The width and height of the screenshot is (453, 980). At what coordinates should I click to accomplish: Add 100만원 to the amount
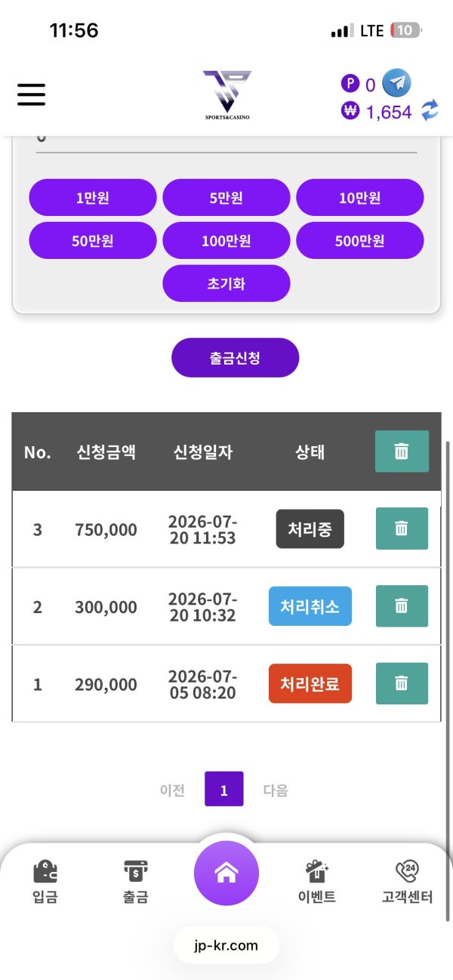click(226, 241)
